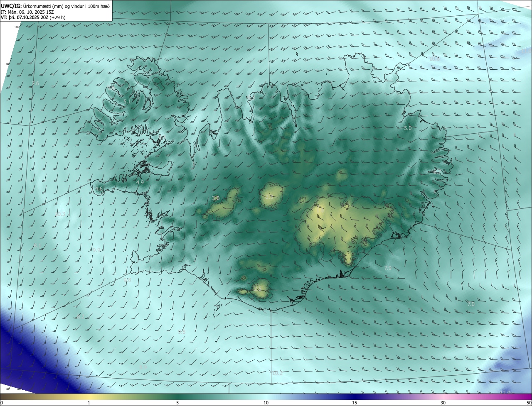Click the colorbar tick label 15
Viewport: 532px width, 406px height.
click(355, 403)
